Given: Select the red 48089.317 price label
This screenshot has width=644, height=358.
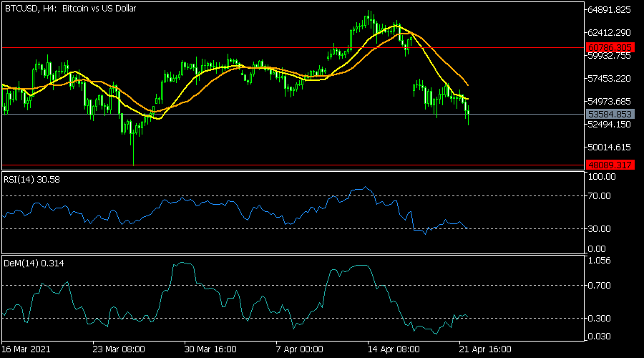Looking at the screenshot, I should tap(610, 165).
